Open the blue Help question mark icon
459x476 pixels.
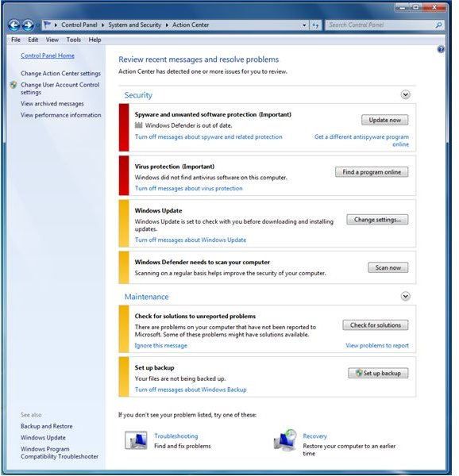pyautogui.click(x=441, y=49)
